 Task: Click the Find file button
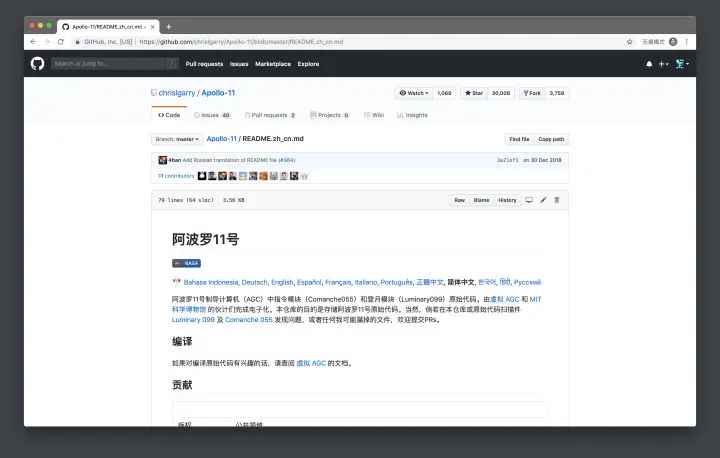(519, 139)
